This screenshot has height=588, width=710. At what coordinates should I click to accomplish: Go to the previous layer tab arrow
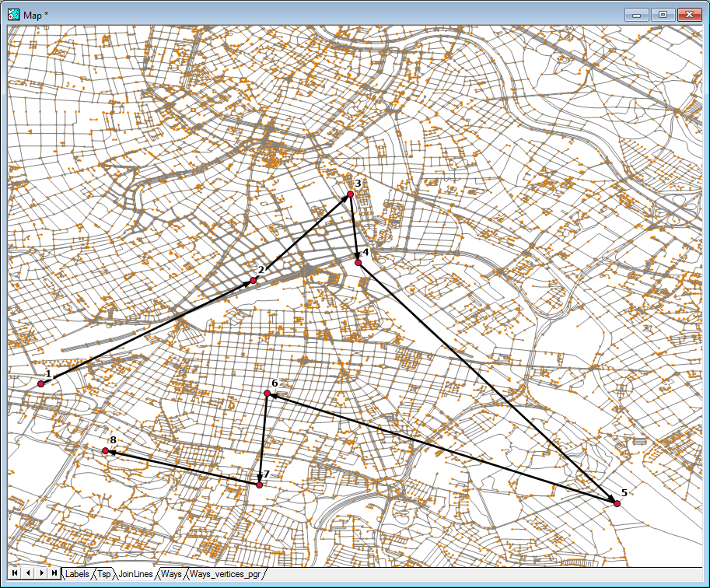tap(28, 573)
